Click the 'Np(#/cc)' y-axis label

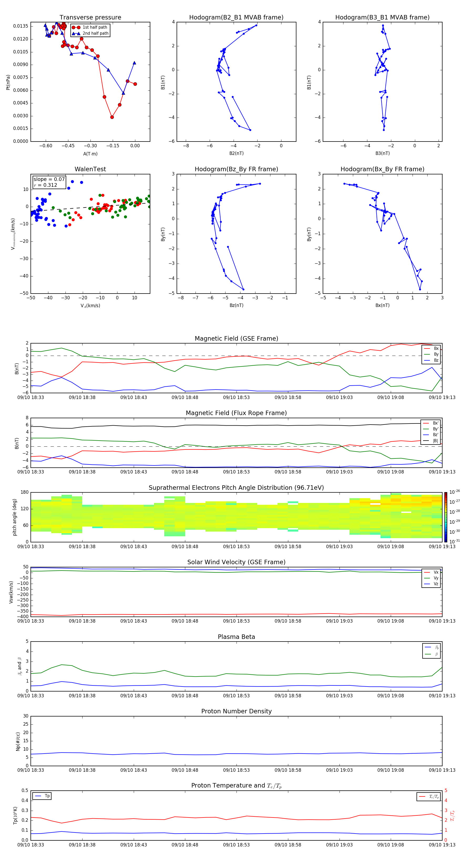click(18, 741)
